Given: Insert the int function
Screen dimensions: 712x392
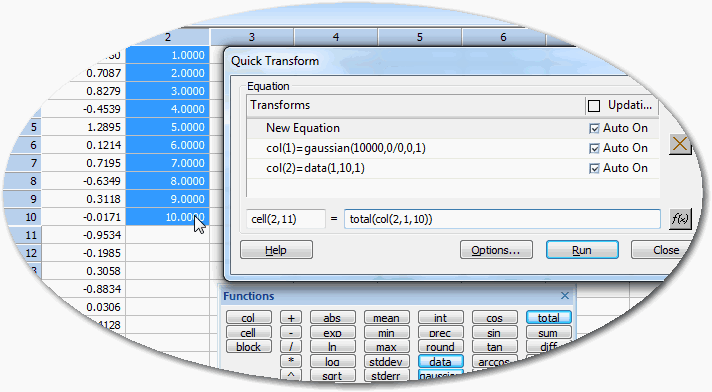Looking at the screenshot, I should pyautogui.click(x=440, y=318).
